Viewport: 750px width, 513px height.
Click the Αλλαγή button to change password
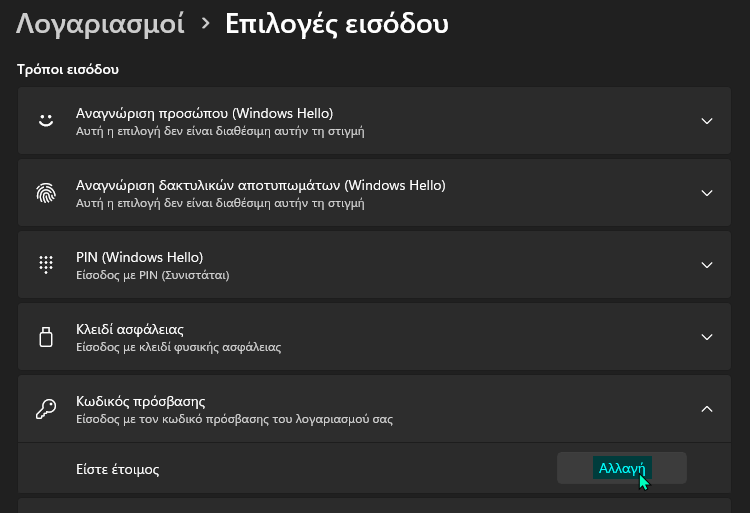point(621,468)
